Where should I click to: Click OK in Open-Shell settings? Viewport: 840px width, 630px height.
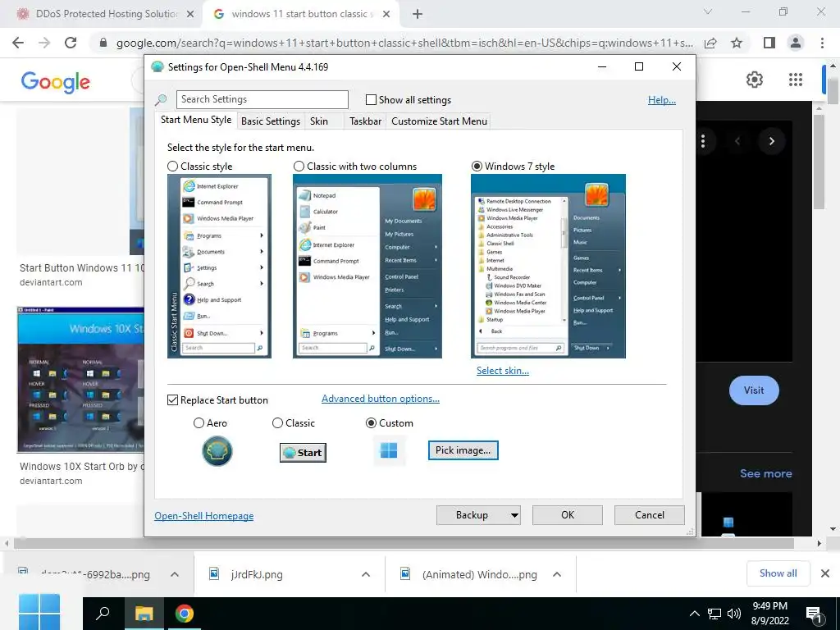[568, 515]
